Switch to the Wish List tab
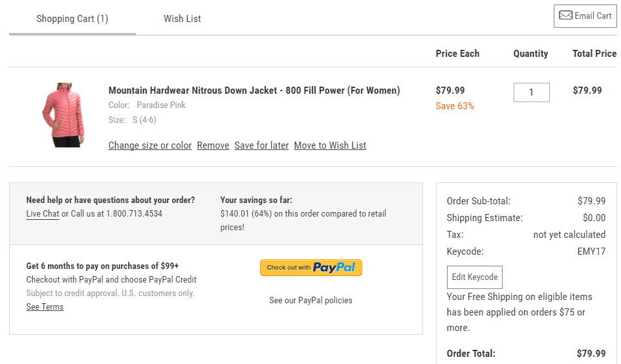621x364 pixels. 182,19
